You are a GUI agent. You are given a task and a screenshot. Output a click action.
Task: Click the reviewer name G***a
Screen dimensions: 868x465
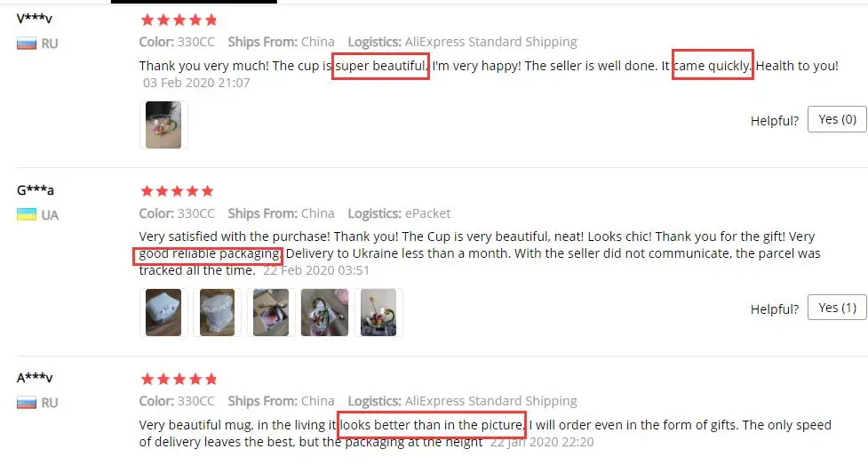click(x=36, y=190)
